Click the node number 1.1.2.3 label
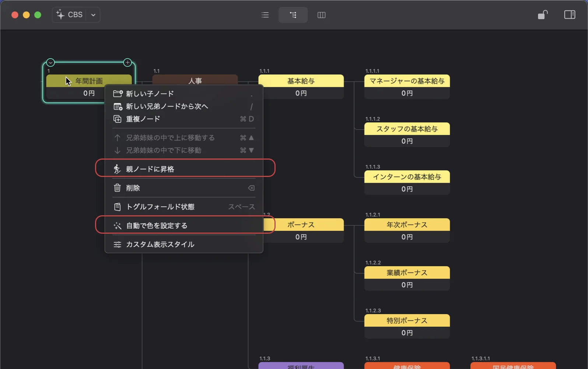The image size is (588, 369). (373, 310)
